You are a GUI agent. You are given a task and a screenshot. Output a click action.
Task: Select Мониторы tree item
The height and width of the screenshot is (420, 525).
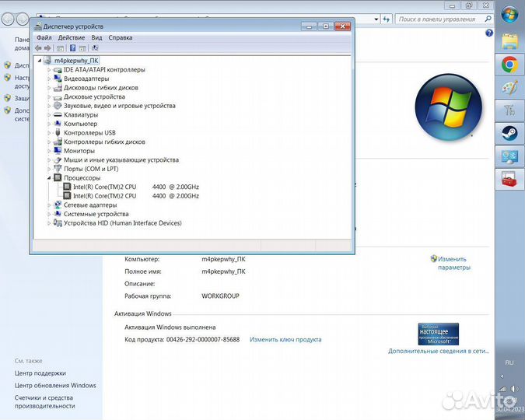pyautogui.click(x=79, y=151)
